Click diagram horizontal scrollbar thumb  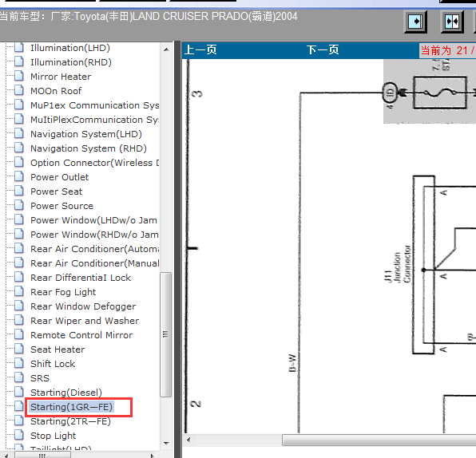(379, 440)
